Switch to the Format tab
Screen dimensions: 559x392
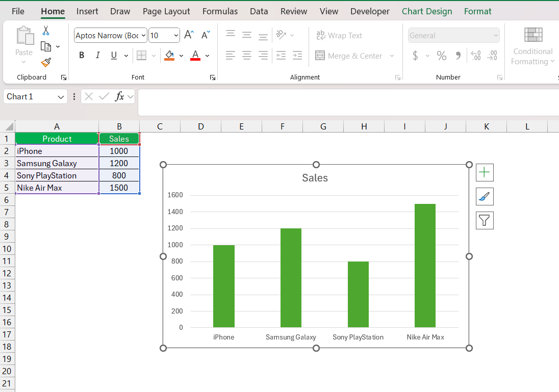(478, 11)
